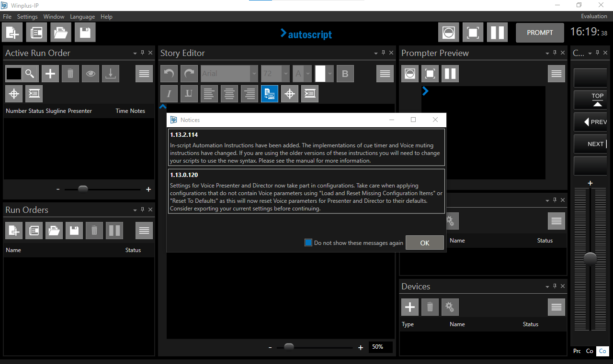613x364 pixels.
Task: Check 'Do not show these messages again'
Action: (x=308, y=243)
